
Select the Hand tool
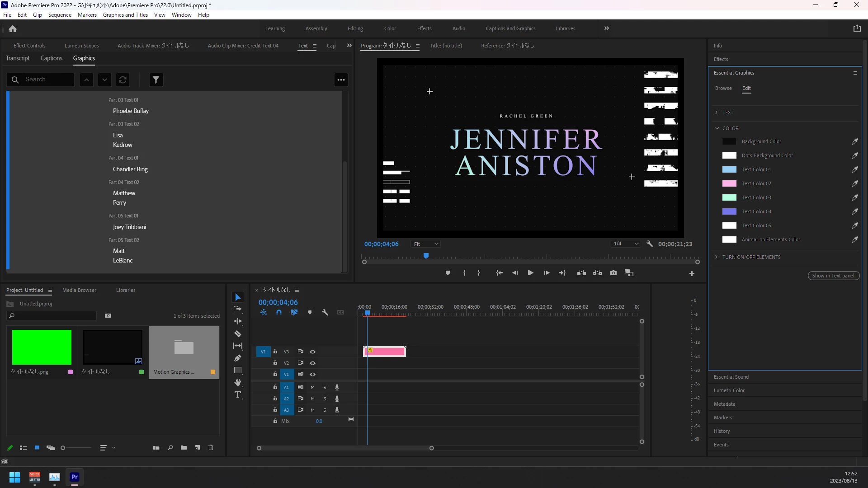238,383
